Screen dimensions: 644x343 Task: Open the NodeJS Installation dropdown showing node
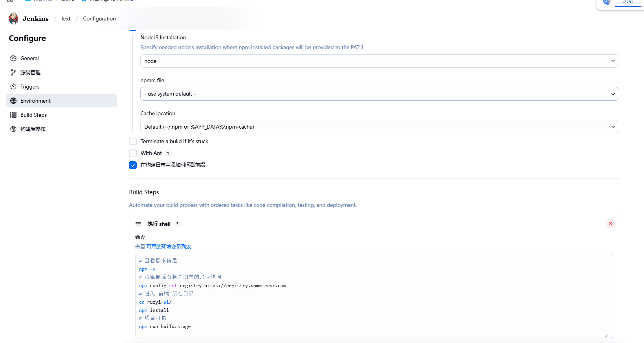pos(379,61)
